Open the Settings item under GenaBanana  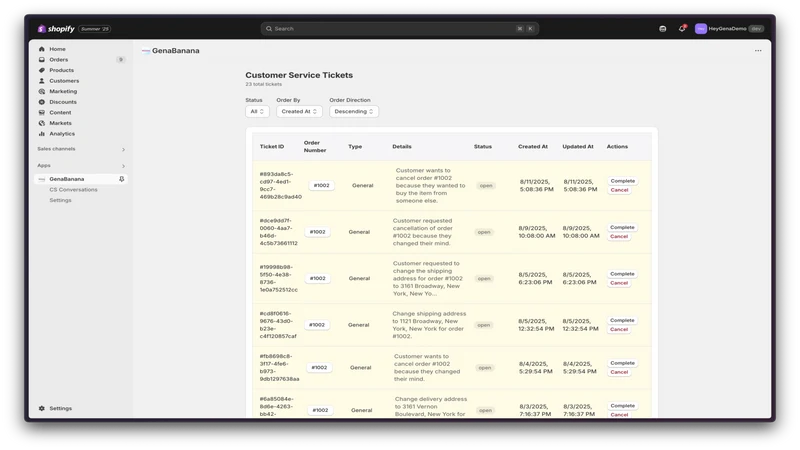pyautogui.click(x=60, y=201)
